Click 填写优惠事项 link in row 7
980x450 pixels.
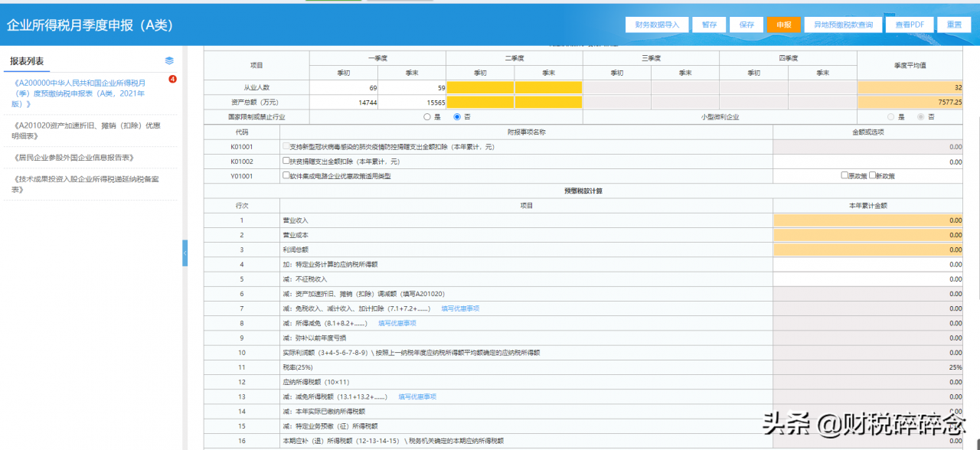(460, 309)
